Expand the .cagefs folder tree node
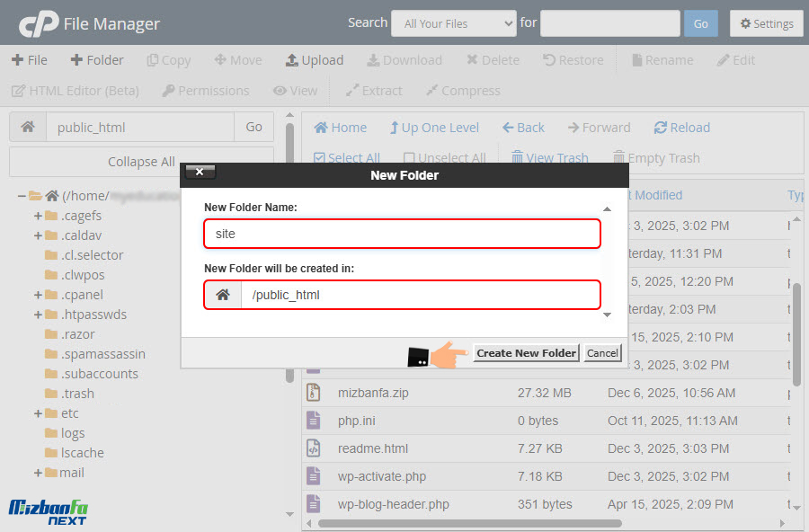 [x=39, y=216]
